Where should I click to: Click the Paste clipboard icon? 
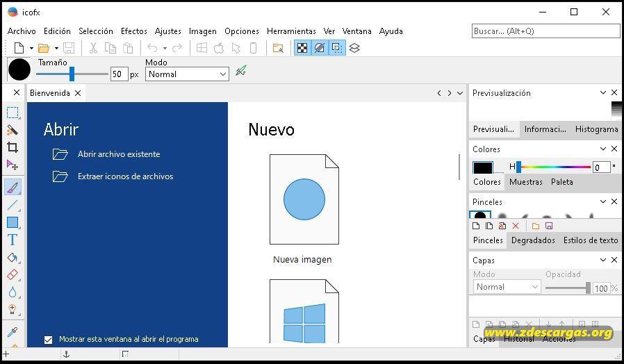pyautogui.click(x=128, y=48)
